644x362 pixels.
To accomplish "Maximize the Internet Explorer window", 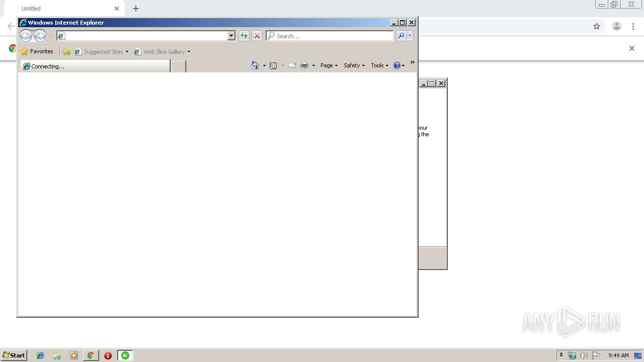I will point(403,22).
